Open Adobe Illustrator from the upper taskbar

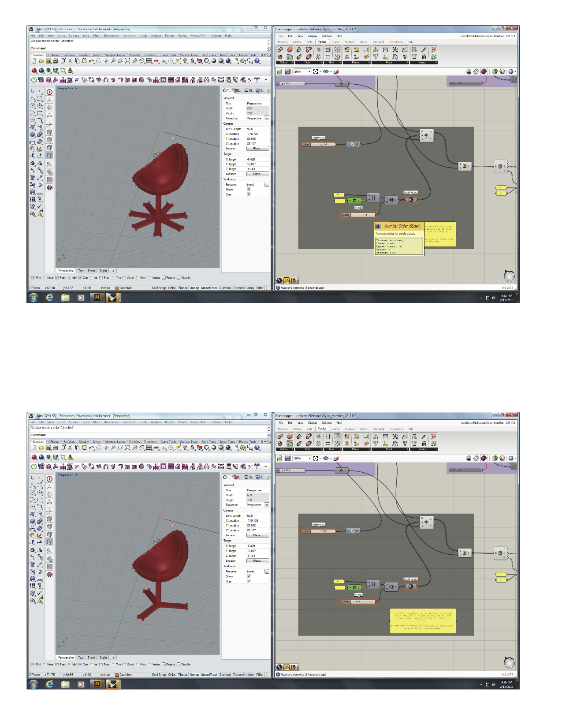pos(97,298)
